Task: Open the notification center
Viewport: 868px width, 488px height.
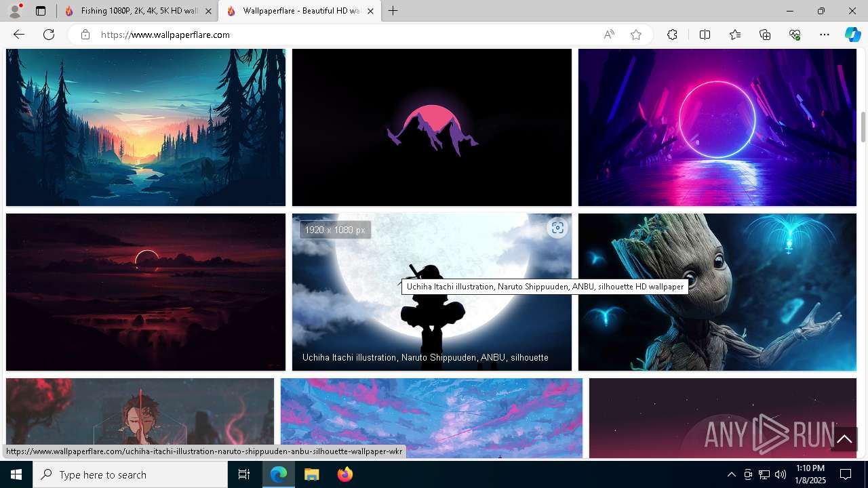Action: pyautogui.click(x=846, y=474)
